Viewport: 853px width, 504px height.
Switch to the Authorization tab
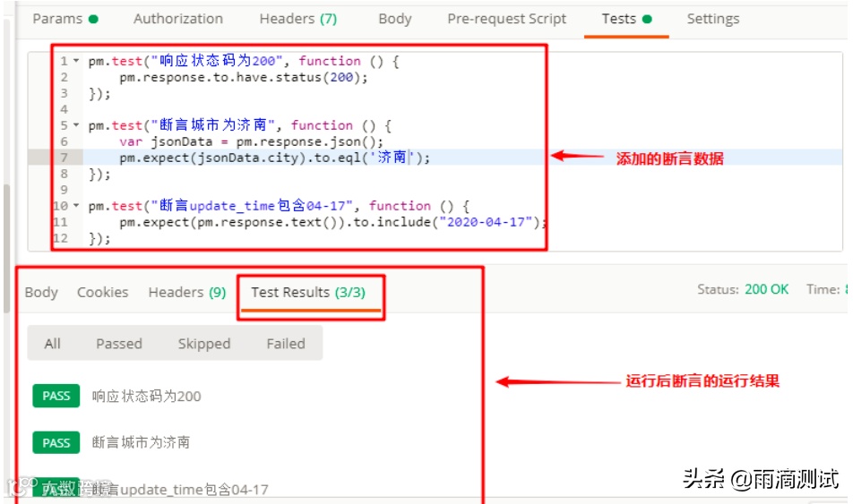[x=178, y=19]
